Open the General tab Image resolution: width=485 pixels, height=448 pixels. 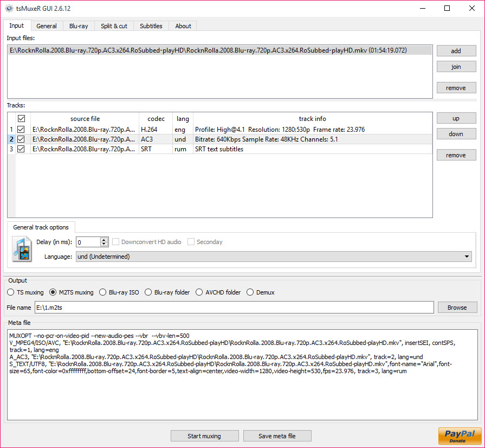click(47, 26)
